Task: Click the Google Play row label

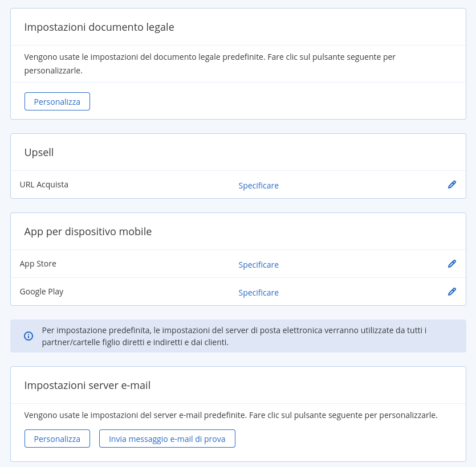Action: pyautogui.click(x=42, y=292)
